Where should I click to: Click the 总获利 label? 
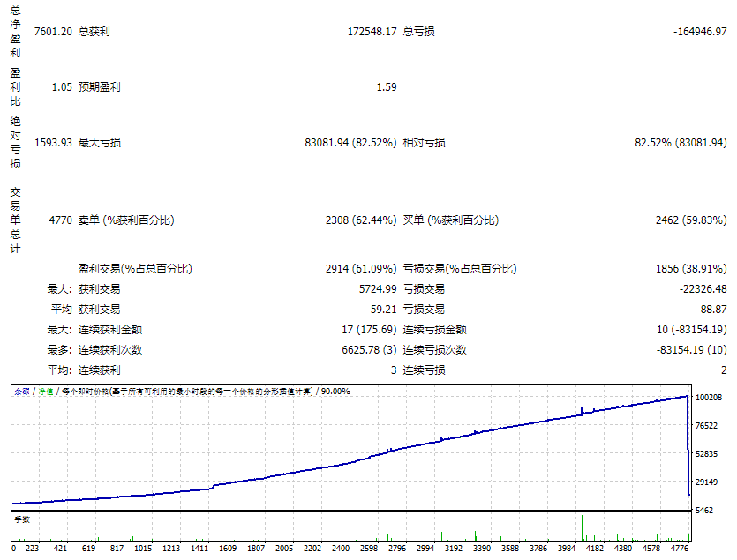pyautogui.click(x=94, y=32)
